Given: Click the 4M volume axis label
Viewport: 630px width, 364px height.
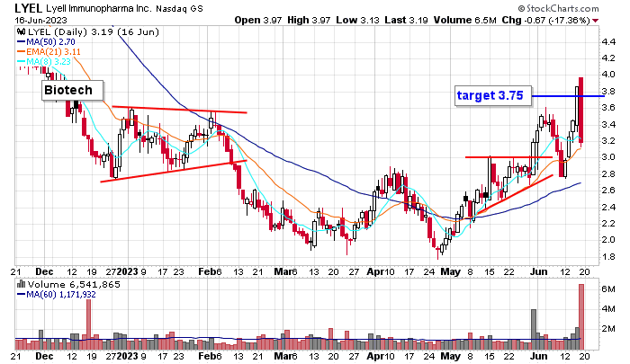Looking at the screenshot, I should (x=608, y=309).
